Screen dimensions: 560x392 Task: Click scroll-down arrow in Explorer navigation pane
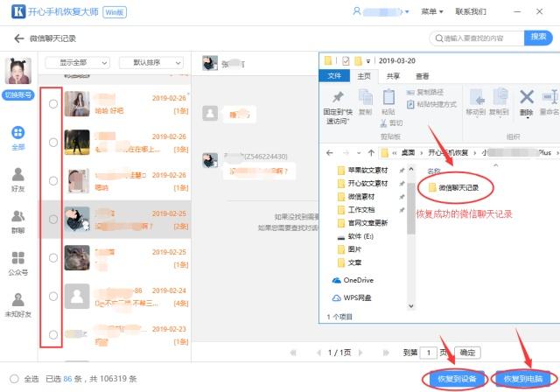(x=411, y=306)
